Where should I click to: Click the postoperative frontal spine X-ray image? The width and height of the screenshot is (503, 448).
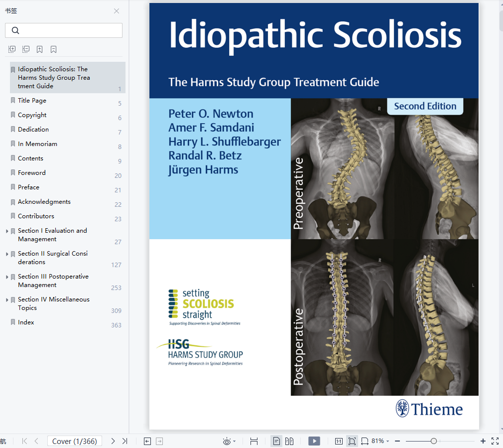point(343,317)
